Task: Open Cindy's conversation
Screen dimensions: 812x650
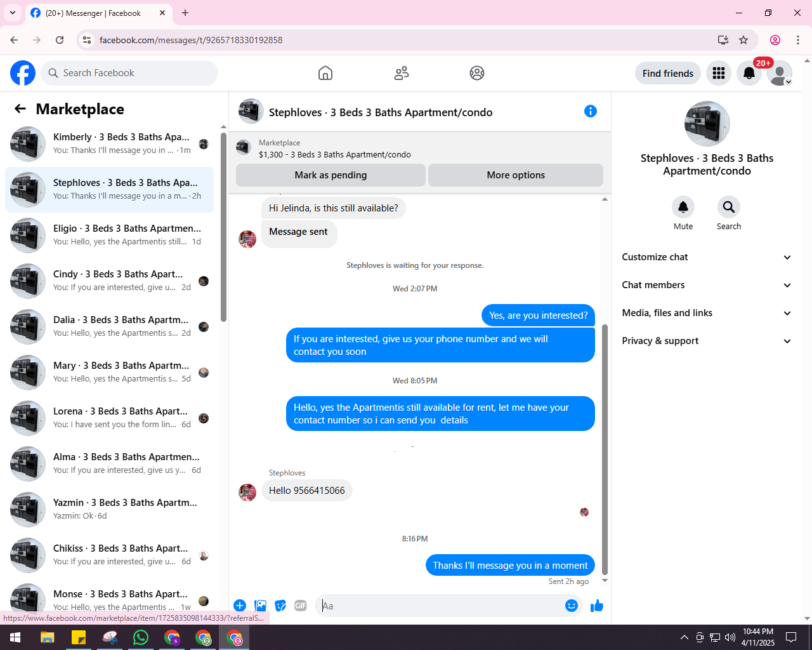Action: [x=109, y=281]
